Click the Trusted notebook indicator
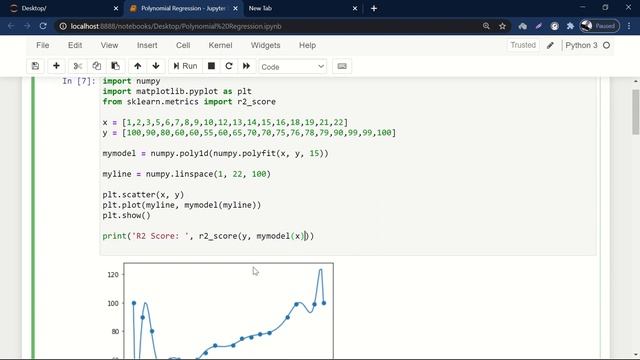640x360 pixels. tap(523, 45)
